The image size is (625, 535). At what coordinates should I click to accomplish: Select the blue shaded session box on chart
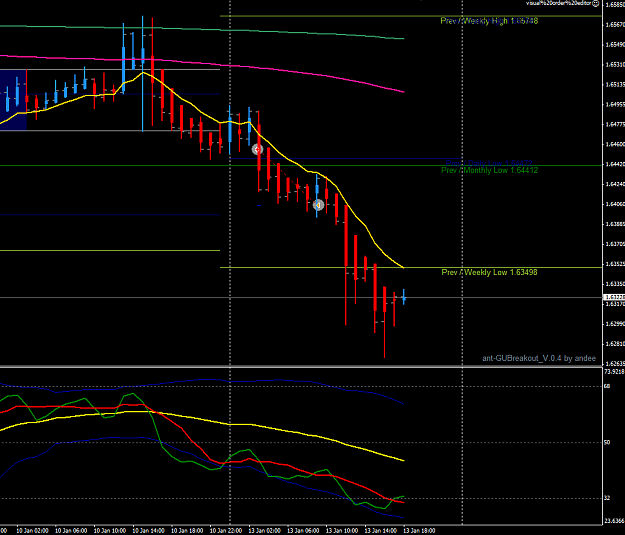[13, 100]
